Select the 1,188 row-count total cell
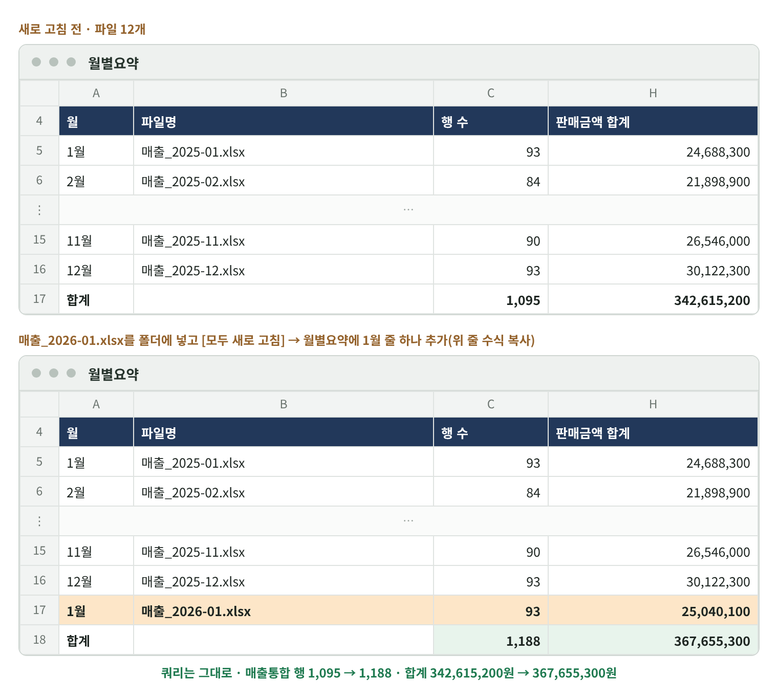The width and height of the screenshot is (778, 700). point(490,641)
